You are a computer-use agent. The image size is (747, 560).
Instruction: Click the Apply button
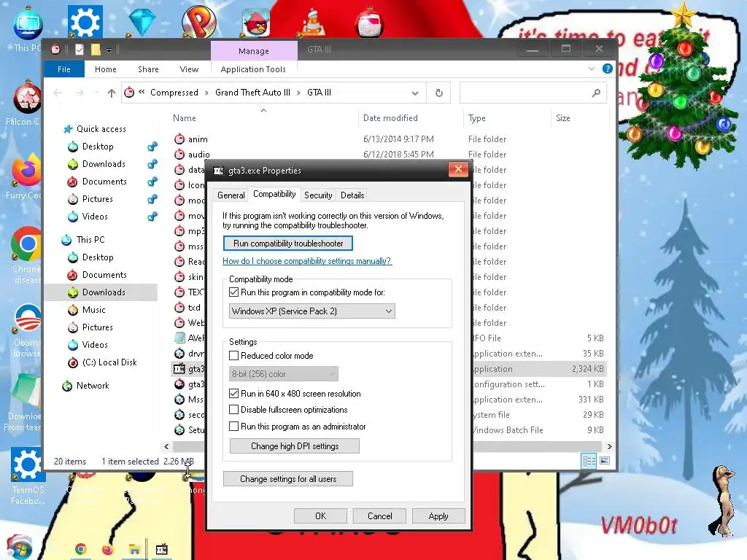438,516
